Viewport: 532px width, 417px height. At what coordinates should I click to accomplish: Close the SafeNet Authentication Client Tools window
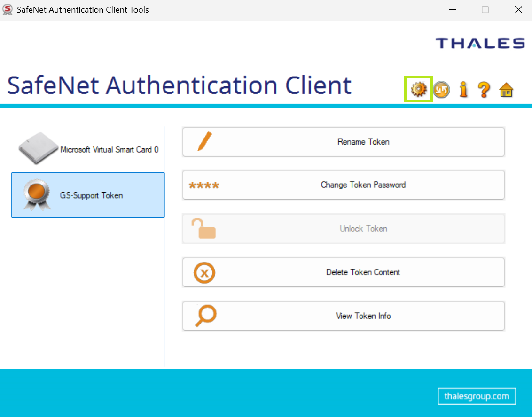click(x=518, y=9)
